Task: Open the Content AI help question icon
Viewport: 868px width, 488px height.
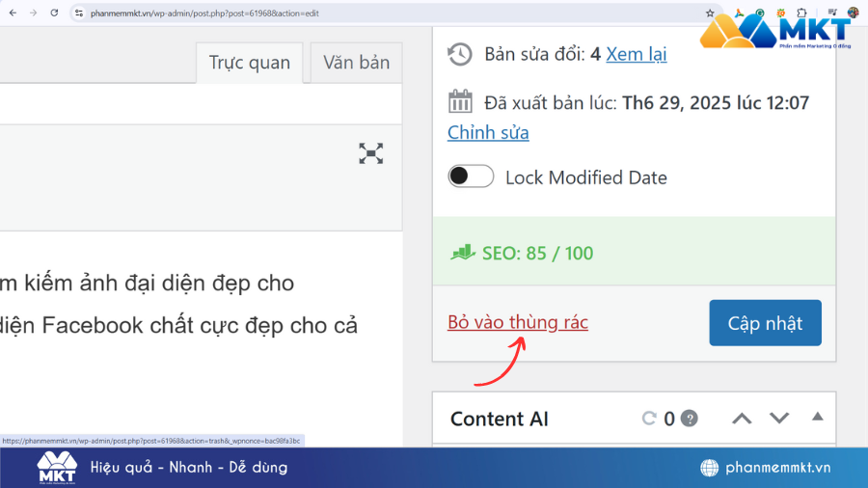Action: coord(690,419)
